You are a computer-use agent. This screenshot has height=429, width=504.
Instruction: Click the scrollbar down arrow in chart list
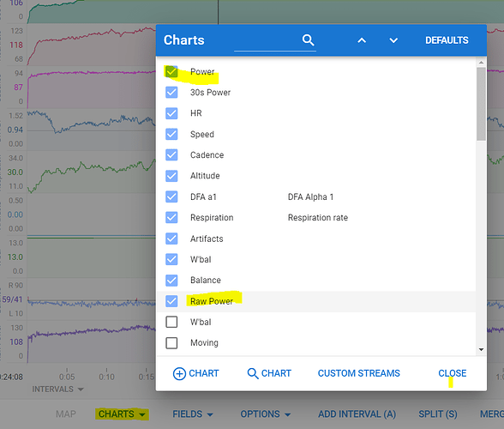point(481,349)
